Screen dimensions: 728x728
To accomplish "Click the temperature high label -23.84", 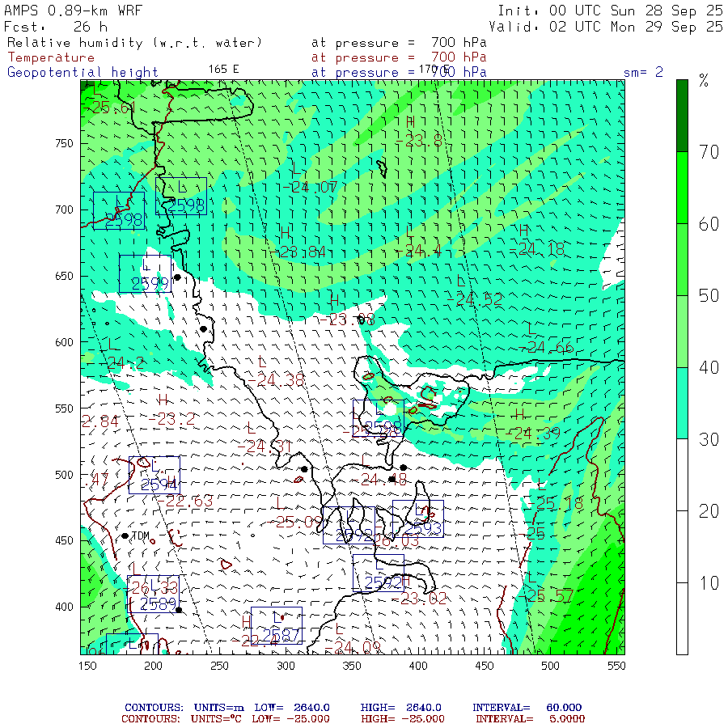I will (298, 252).
